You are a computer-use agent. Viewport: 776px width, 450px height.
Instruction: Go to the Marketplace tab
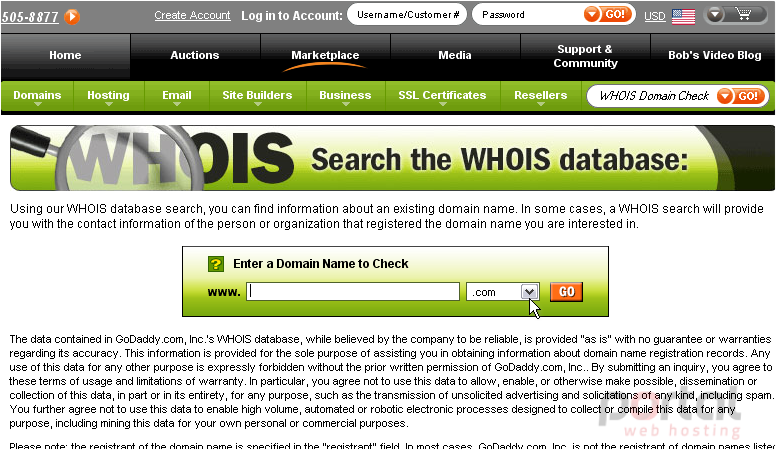click(325, 55)
